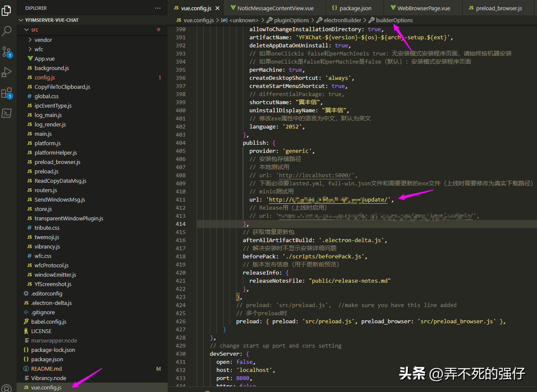Open the Source Control view icon

point(7,51)
